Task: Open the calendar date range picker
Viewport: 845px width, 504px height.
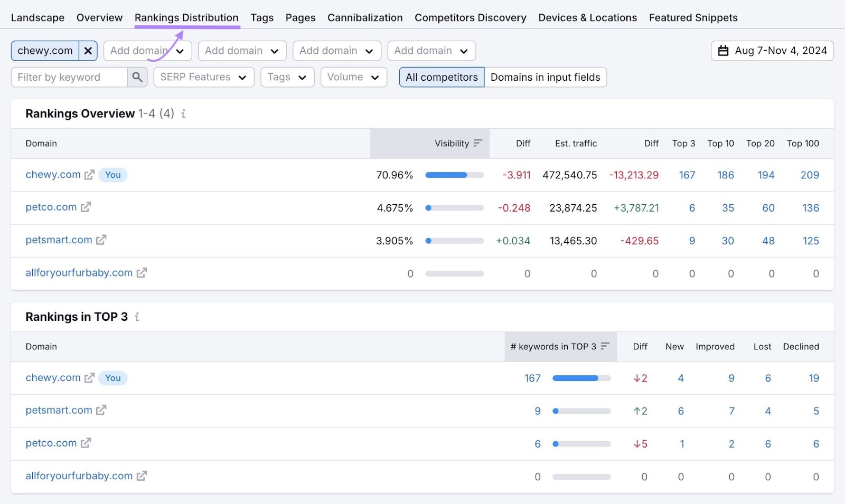Action: (772, 51)
